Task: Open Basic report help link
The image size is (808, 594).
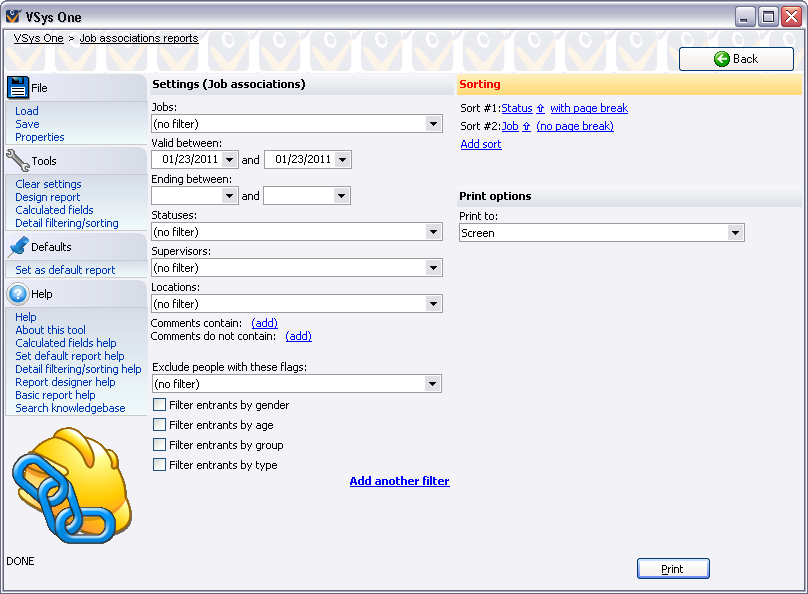Action: (x=55, y=395)
